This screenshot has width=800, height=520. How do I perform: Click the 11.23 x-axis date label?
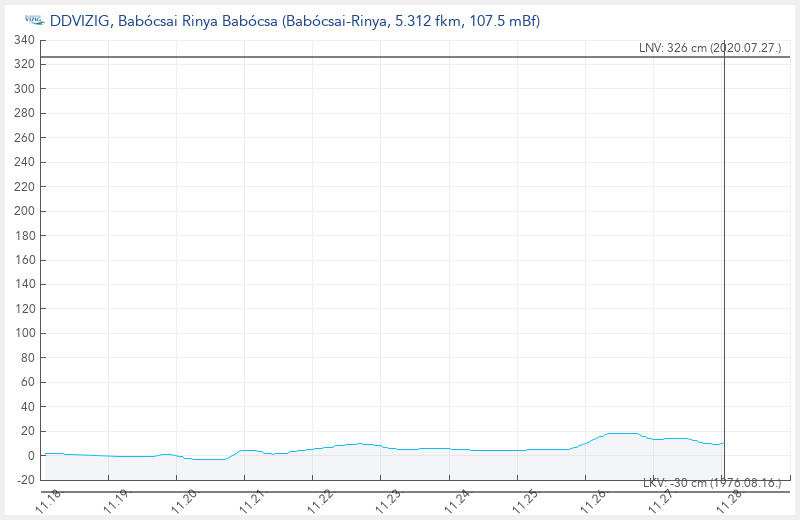[x=388, y=500]
